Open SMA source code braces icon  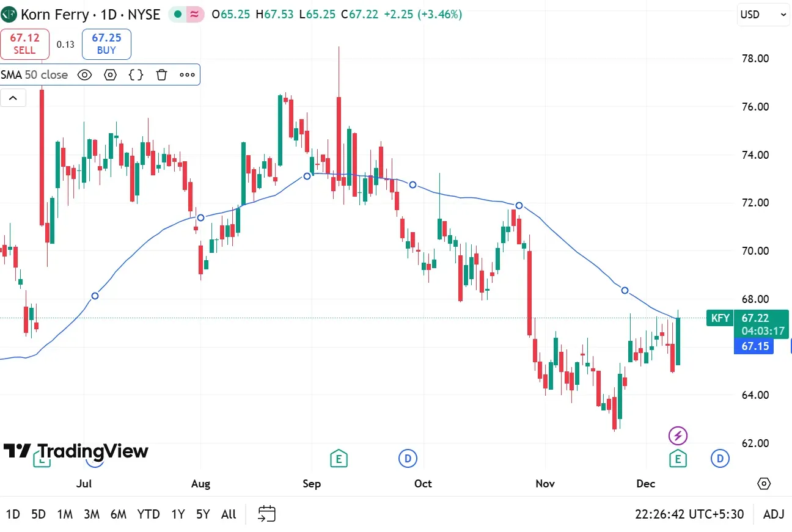pos(136,75)
